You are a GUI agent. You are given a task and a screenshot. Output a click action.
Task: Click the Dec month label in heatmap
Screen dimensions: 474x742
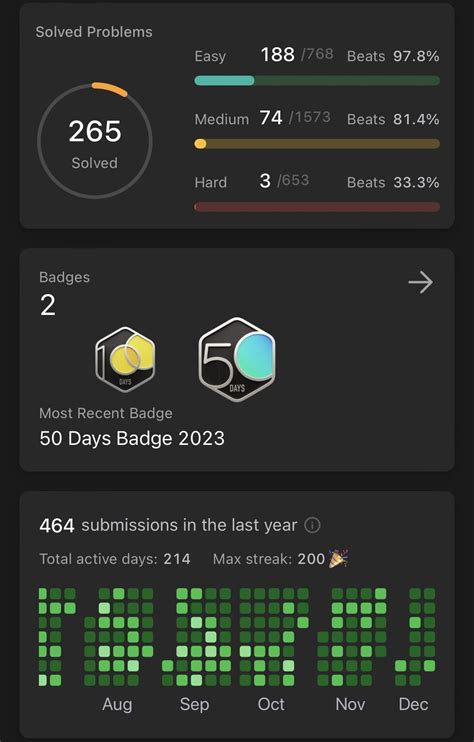click(413, 704)
